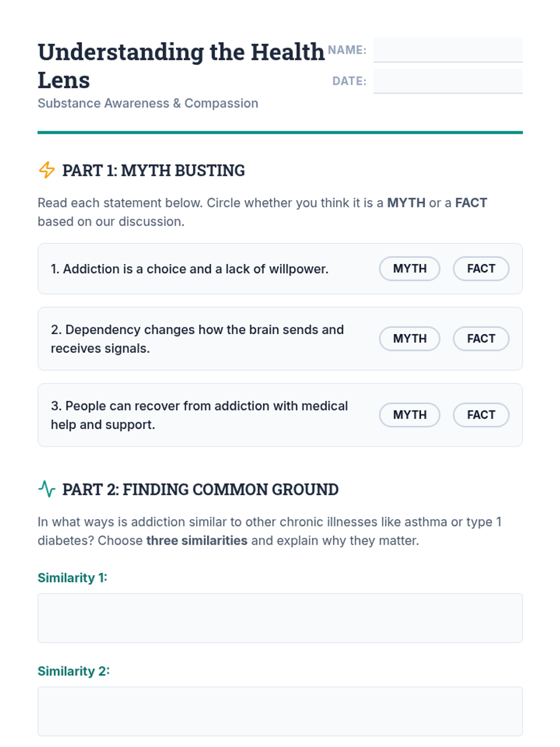
Task: Focus the DATE input field
Action: [448, 81]
